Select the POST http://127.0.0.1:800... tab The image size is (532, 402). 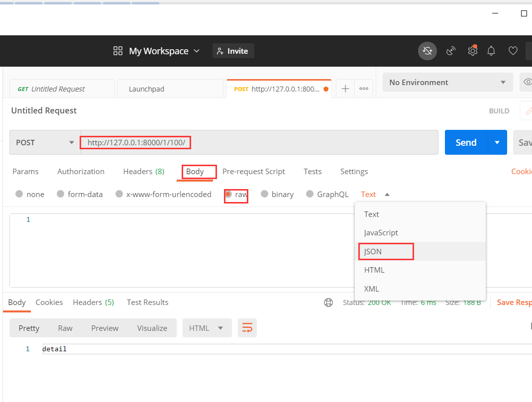[279, 89]
